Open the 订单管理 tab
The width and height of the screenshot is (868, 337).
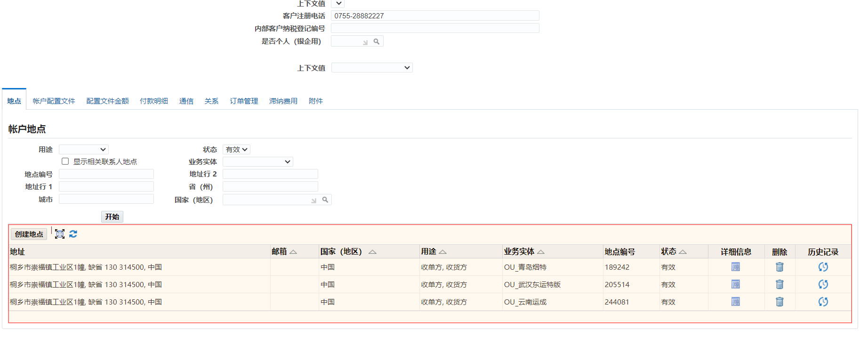point(244,101)
